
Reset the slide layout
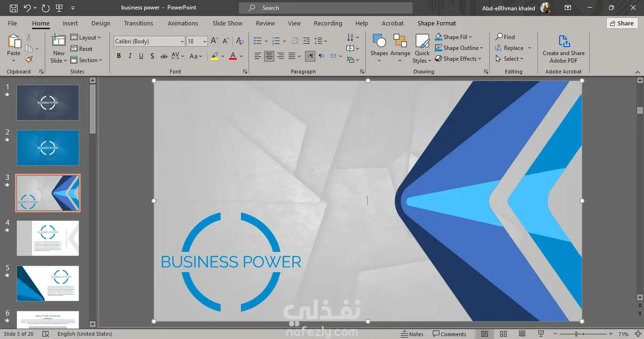tap(82, 49)
